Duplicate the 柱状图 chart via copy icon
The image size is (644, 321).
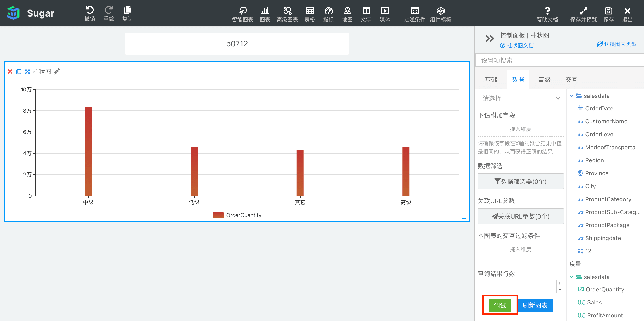[x=19, y=72]
